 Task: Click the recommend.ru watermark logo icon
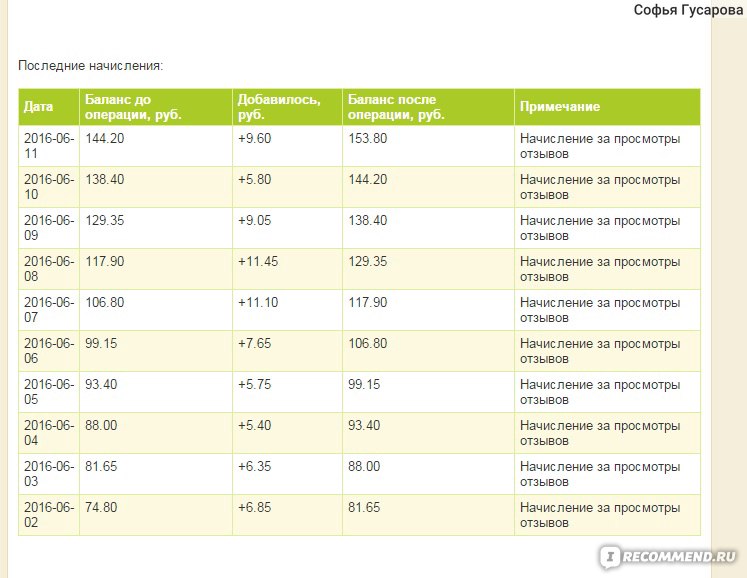point(610,557)
